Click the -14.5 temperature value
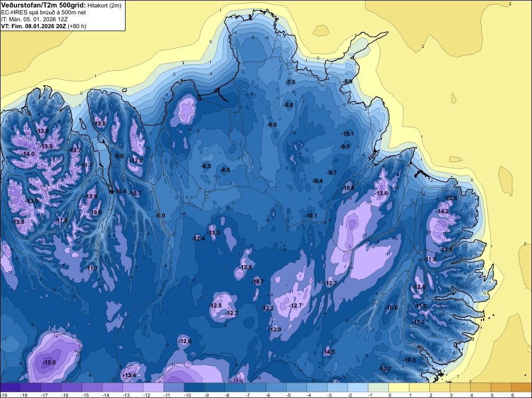 [328, 352]
